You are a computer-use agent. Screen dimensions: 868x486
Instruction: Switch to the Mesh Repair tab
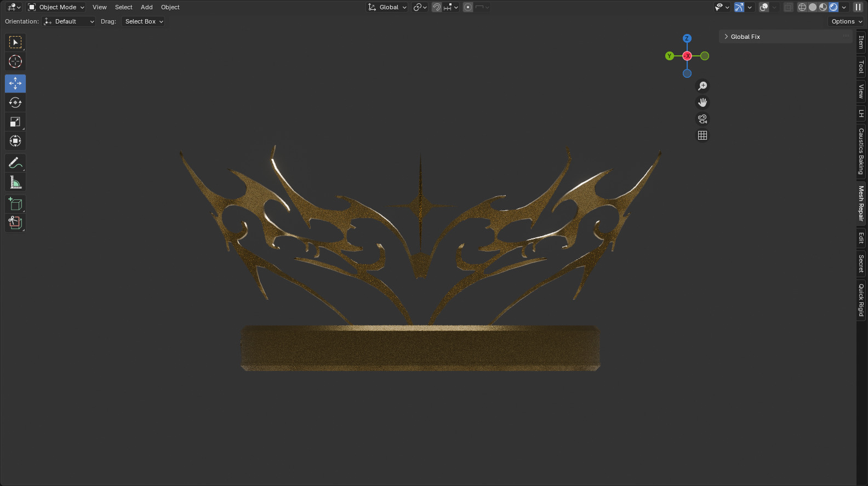[861, 203]
